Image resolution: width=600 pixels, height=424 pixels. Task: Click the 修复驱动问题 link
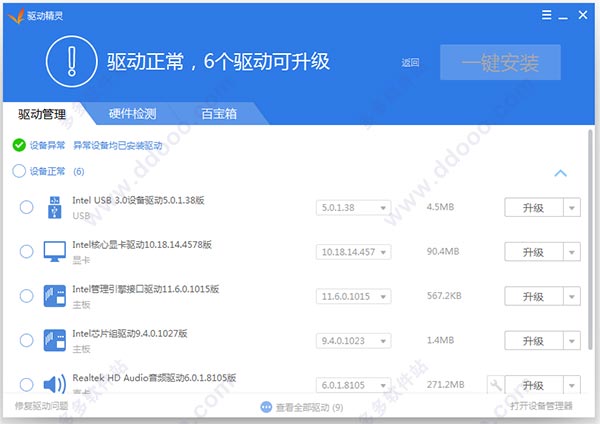(41, 405)
